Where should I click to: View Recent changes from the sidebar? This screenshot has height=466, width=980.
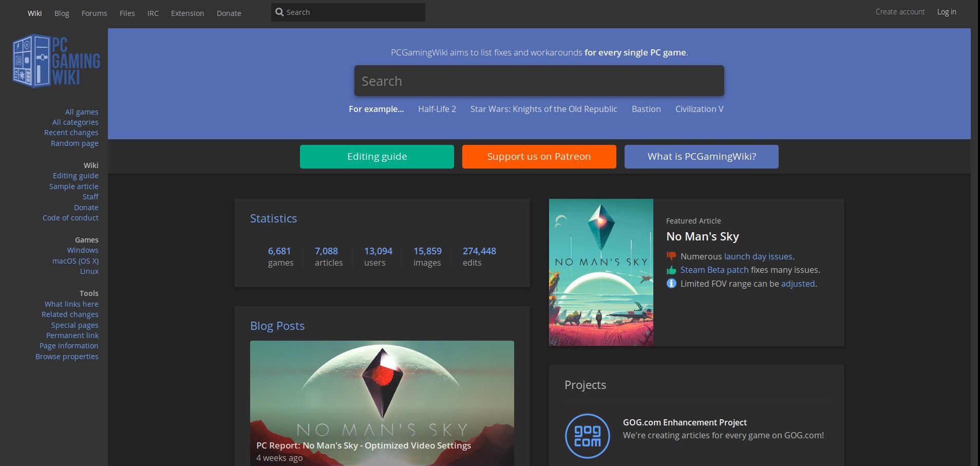(71, 133)
